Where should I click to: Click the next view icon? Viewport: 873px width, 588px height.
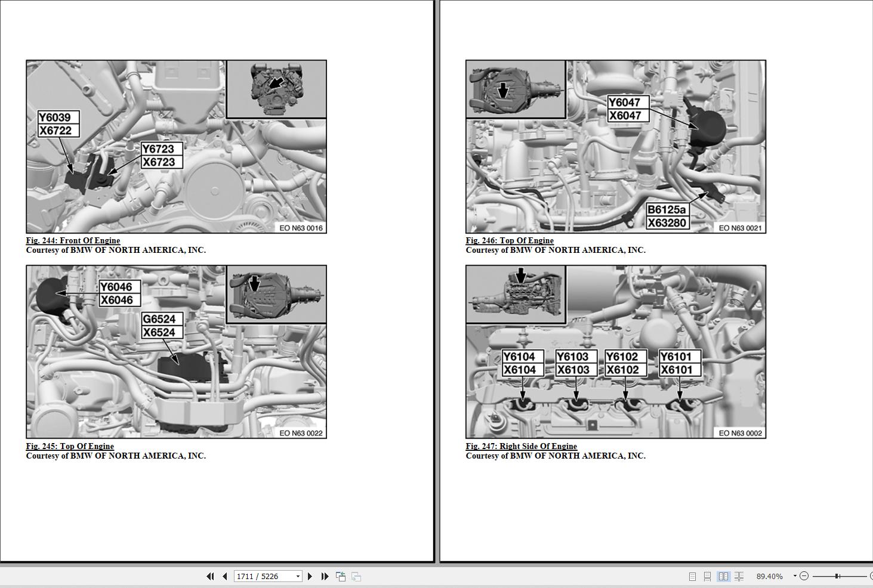[356, 576]
